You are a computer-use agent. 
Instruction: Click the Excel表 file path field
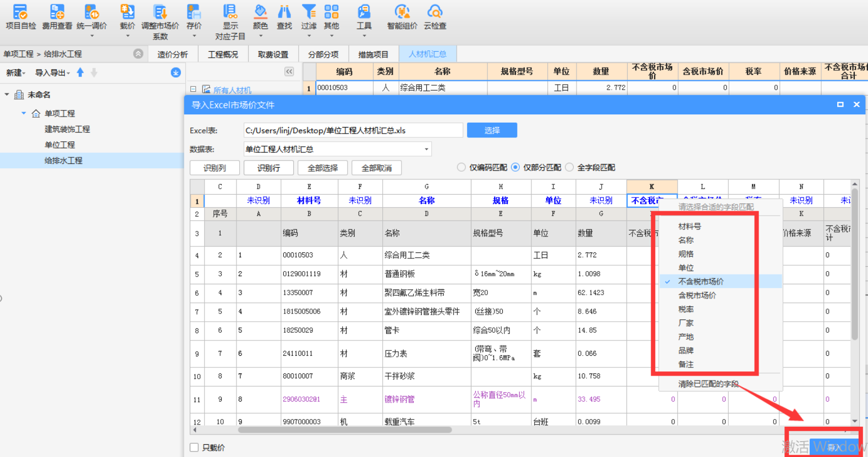(x=353, y=130)
